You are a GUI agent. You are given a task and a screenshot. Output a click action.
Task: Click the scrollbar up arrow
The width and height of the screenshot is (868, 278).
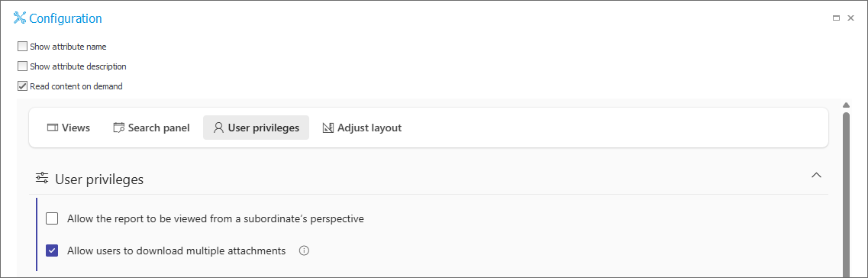coord(846,105)
